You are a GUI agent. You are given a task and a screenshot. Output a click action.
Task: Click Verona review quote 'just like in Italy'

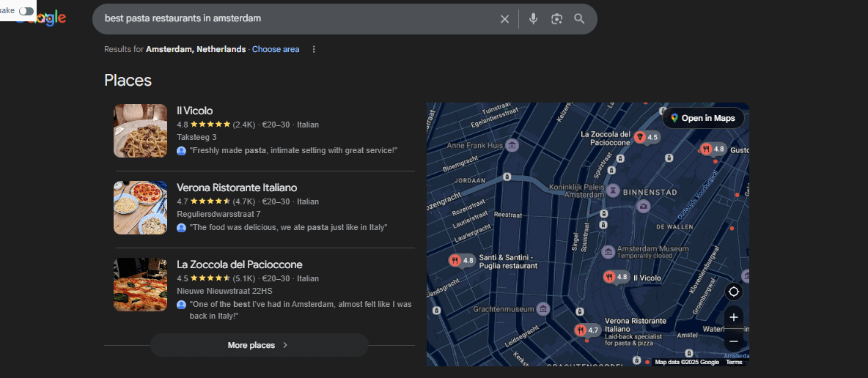(x=288, y=228)
